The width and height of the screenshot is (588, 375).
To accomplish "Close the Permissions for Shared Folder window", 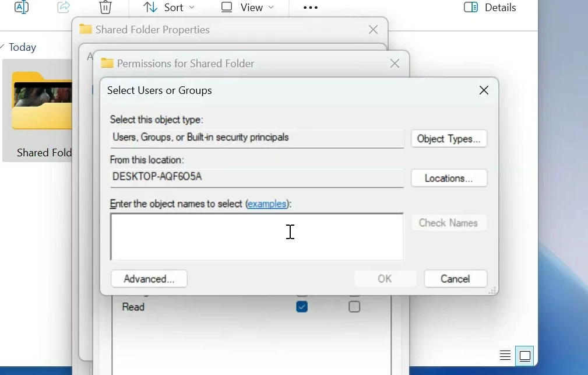I will (395, 64).
